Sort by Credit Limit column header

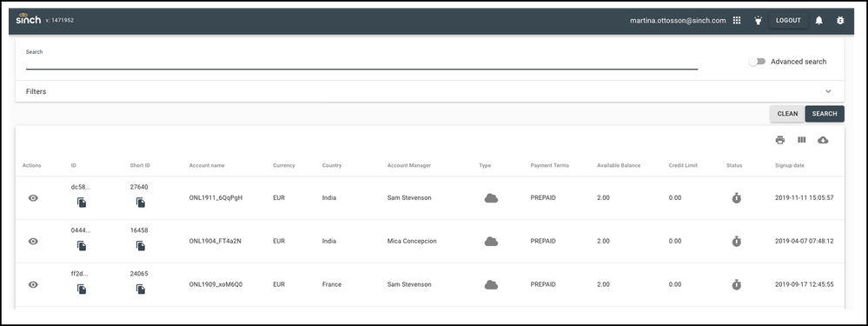(x=683, y=165)
